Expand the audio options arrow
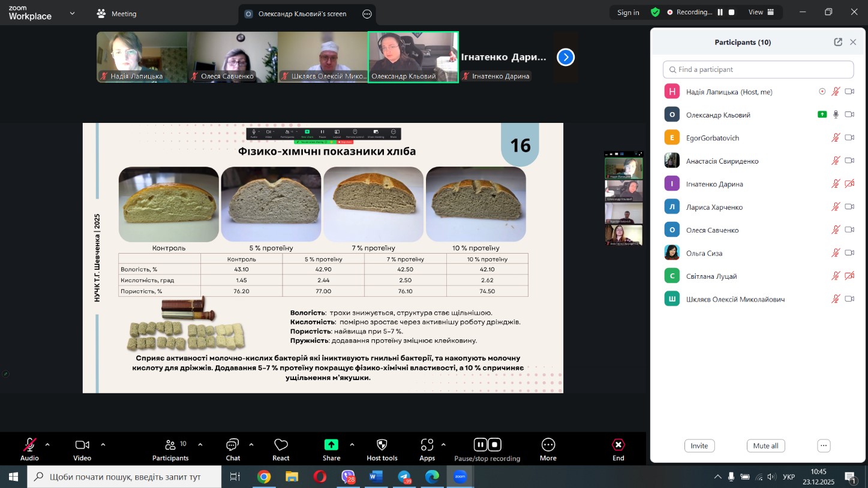The width and height of the screenshot is (868, 488). coord(47,445)
